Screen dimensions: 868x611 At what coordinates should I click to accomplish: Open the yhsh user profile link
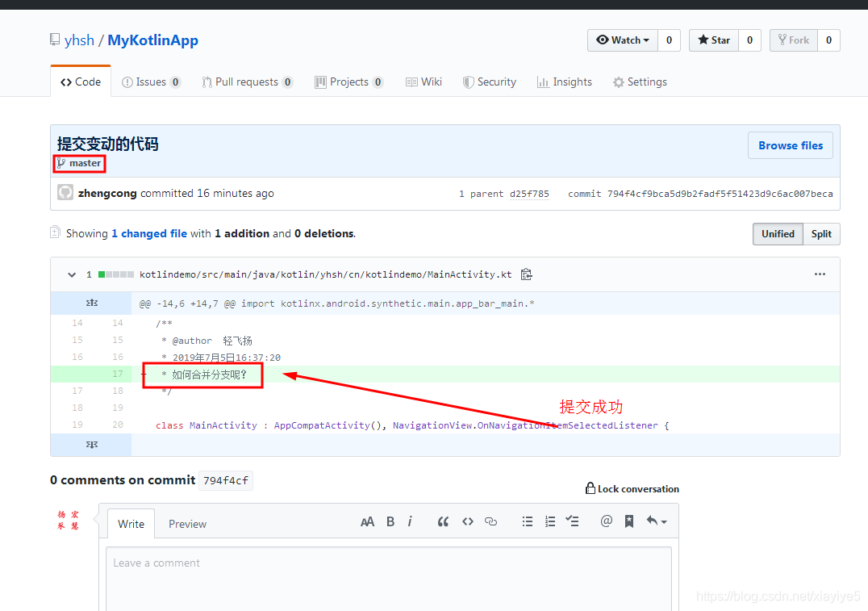79,40
